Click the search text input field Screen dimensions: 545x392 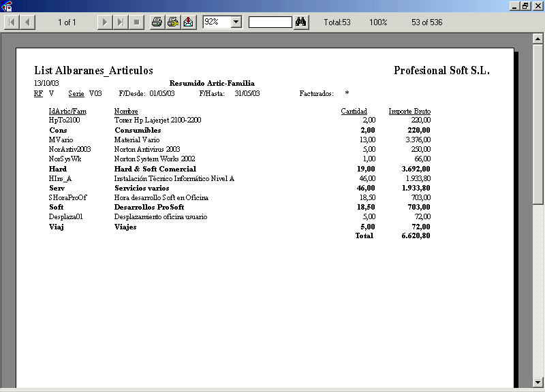point(270,22)
